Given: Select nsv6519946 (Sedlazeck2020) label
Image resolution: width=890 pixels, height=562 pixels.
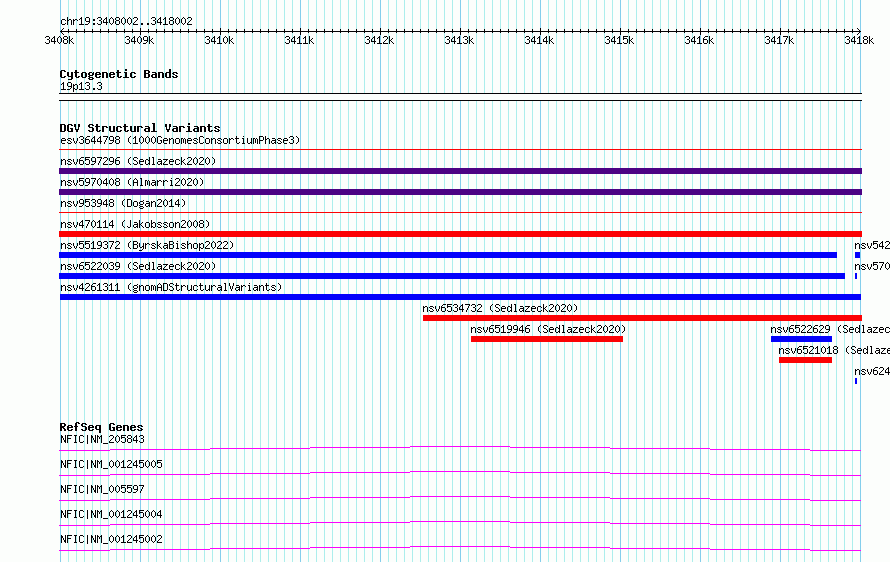Looking at the screenshot, I should click(548, 329).
